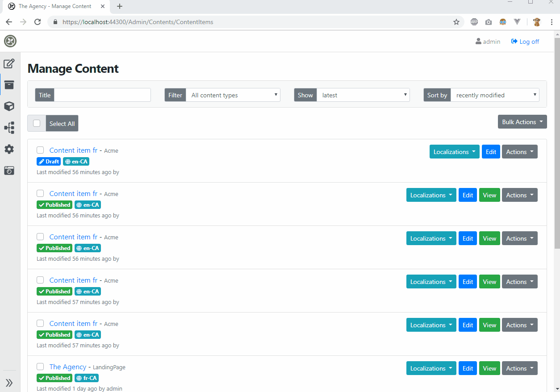Open Actions dropdown for the Draft item
Image resolution: width=560 pixels, height=392 pixels.
click(520, 152)
